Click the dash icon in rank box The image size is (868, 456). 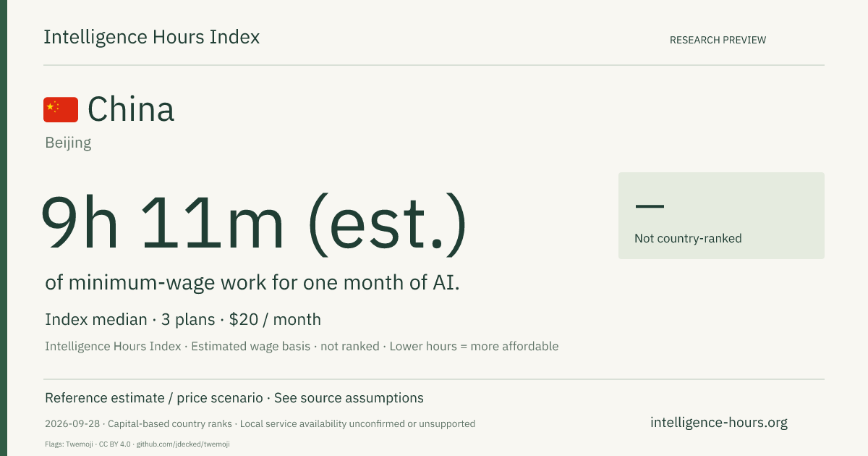click(x=649, y=206)
